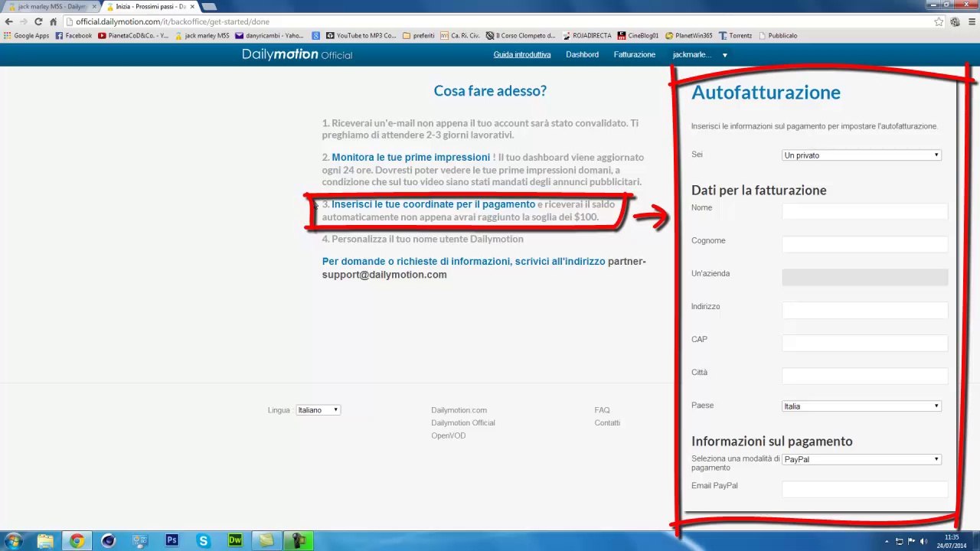The width and height of the screenshot is (980, 551).
Task: Open the Il Corso Clompeto bookmark
Action: point(521,35)
